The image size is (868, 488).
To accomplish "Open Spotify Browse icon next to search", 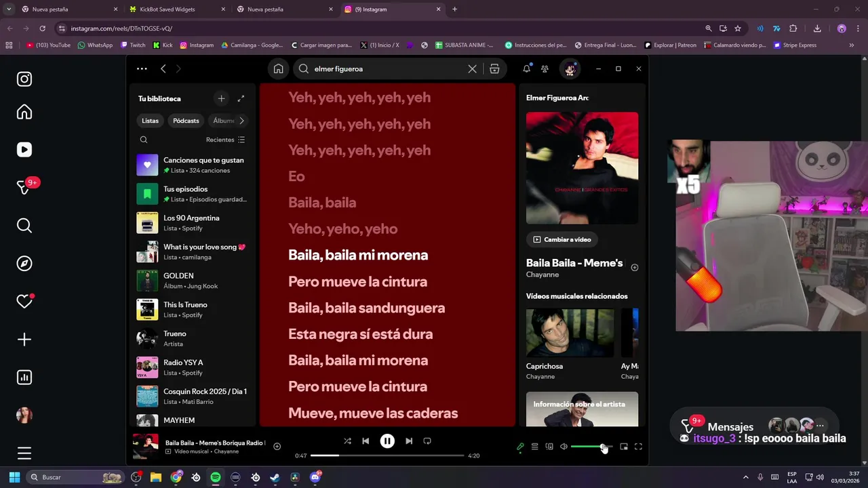I will (494, 68).
